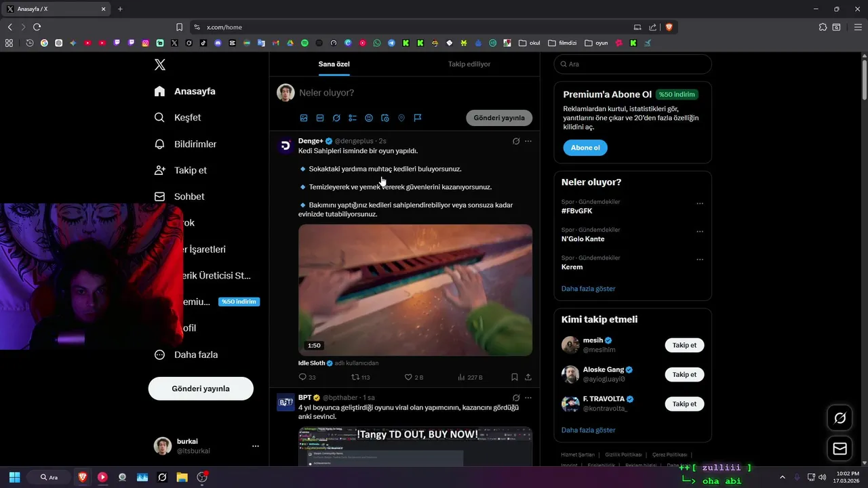Open the Windows Start menu
The height and width of the screenshot is (488, 868).
coord(14,477)
